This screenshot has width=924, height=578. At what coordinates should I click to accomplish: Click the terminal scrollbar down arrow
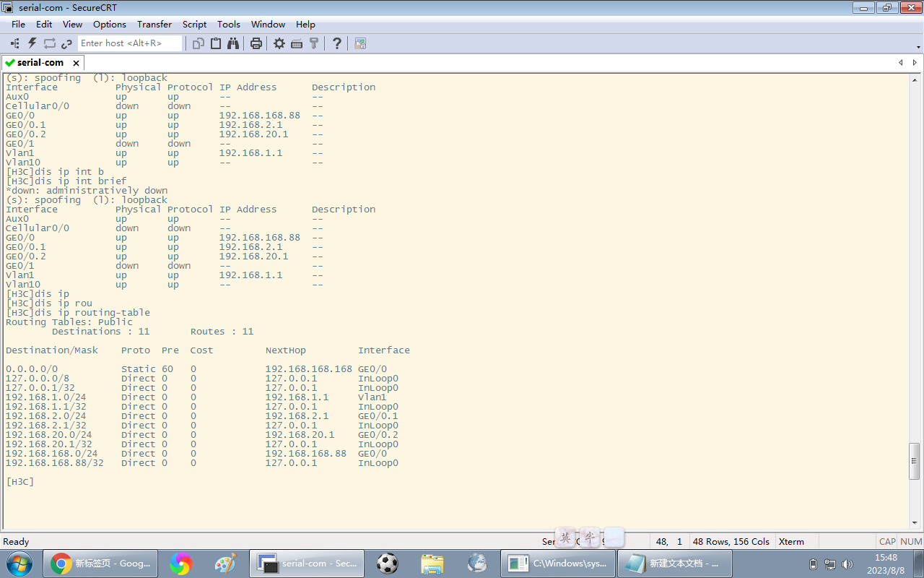pyautogui.click(x=915, y=522)
